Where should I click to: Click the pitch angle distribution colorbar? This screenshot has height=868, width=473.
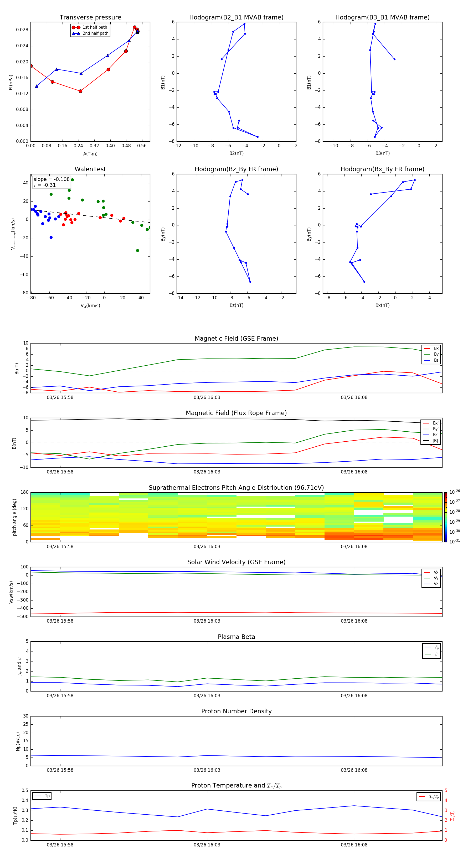[x=446, y=517]
